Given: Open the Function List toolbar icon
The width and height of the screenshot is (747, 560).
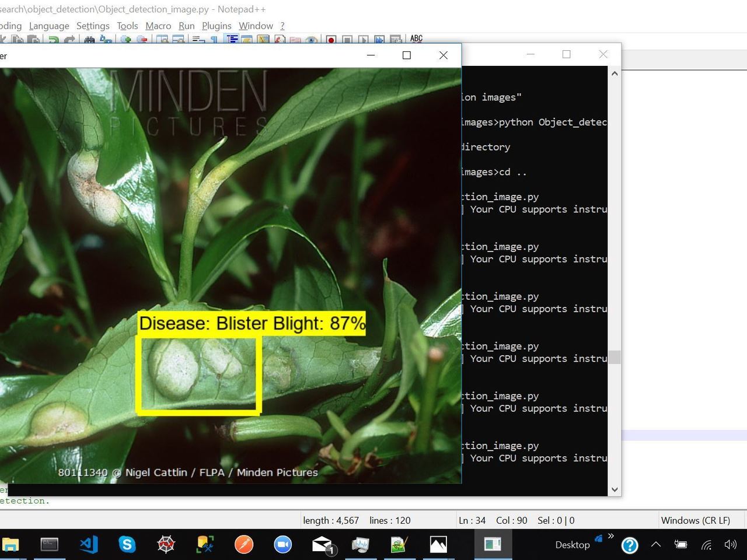Looking at the screenshot, I should 280,40.
